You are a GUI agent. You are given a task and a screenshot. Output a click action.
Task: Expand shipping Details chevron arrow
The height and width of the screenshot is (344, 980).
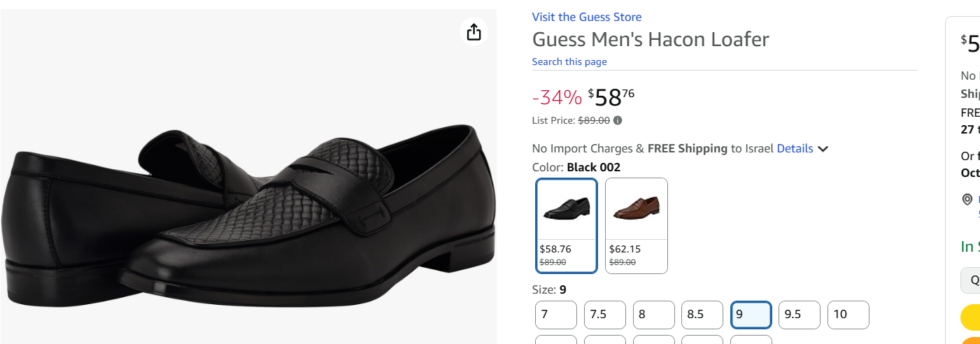[x=823, y=149]
